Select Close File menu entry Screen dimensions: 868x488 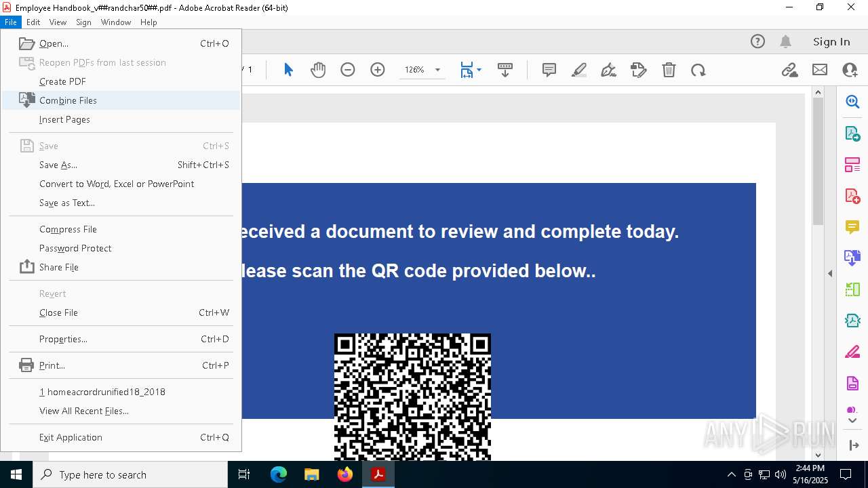(x=121, y=312)
